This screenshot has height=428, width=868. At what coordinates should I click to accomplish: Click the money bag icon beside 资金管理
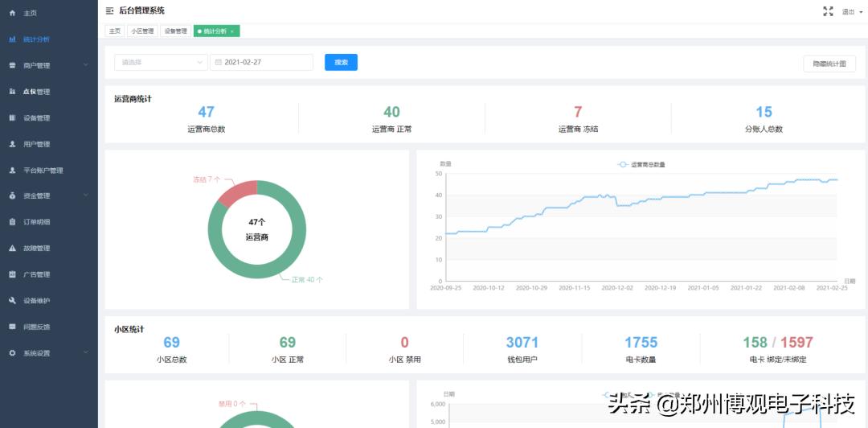click(x=12, y=195)
